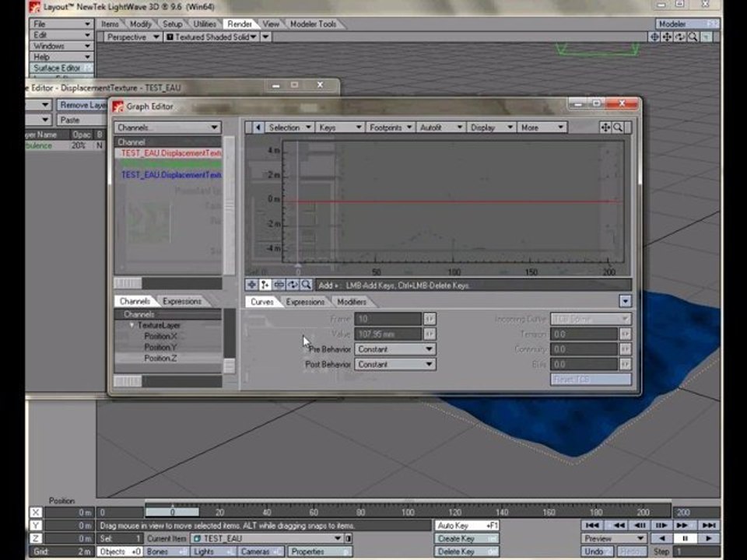Click the viewport move icon
The width and height of the screenshot is (747, 560).
pos(668,37)
